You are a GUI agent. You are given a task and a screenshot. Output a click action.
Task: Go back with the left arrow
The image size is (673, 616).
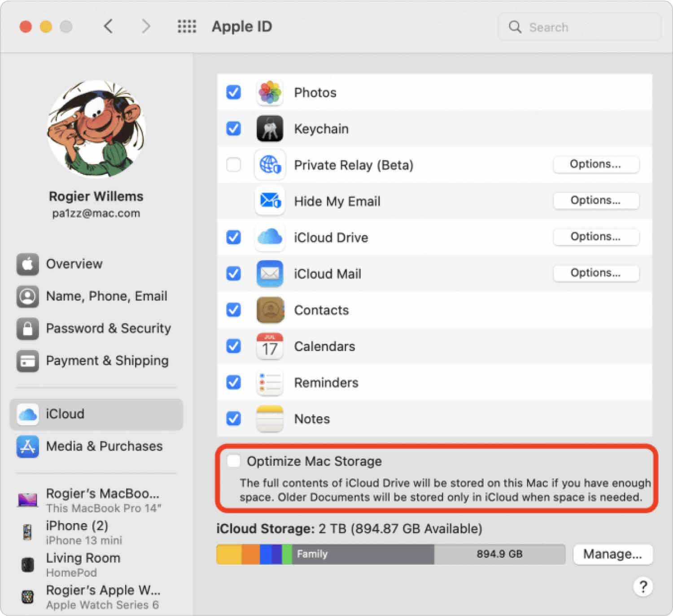click(108, 26)
